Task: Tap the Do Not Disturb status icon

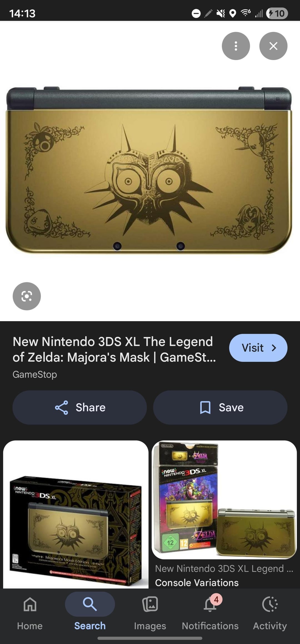Action: tap(196, 13)
